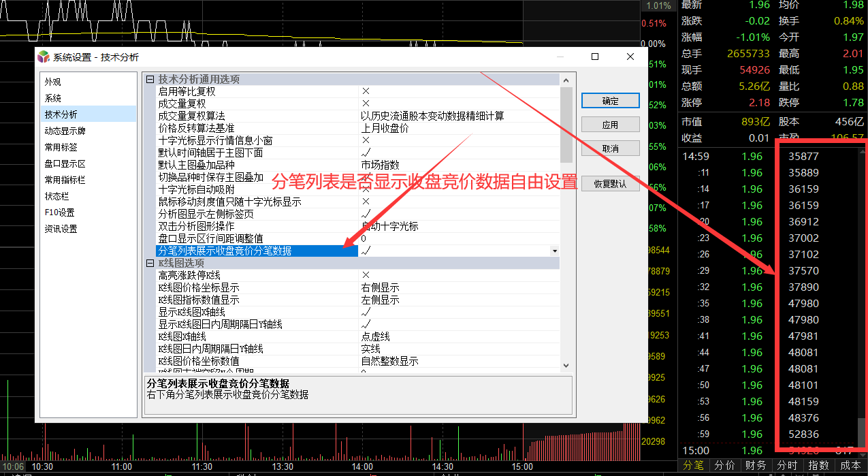The height and width of the screenshot is (476, 868).
Task: Select 系统 in settings category list
Action: tap(88, 98)
